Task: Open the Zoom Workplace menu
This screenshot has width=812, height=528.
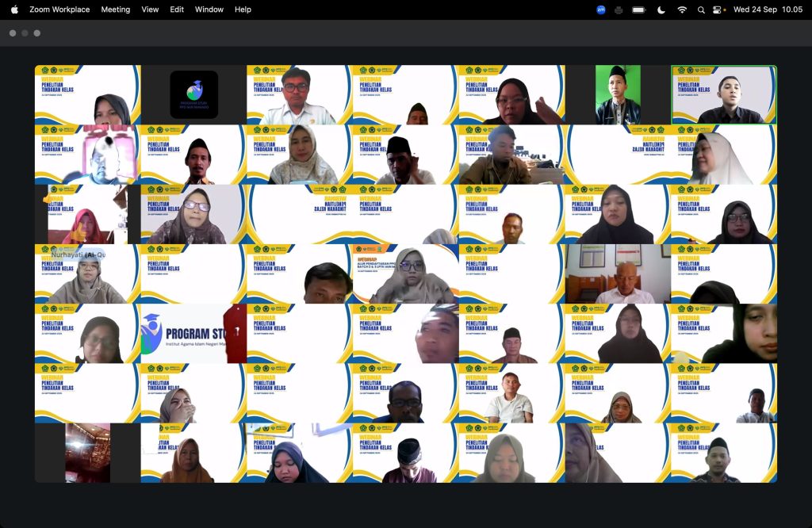Action: (59, 10)
